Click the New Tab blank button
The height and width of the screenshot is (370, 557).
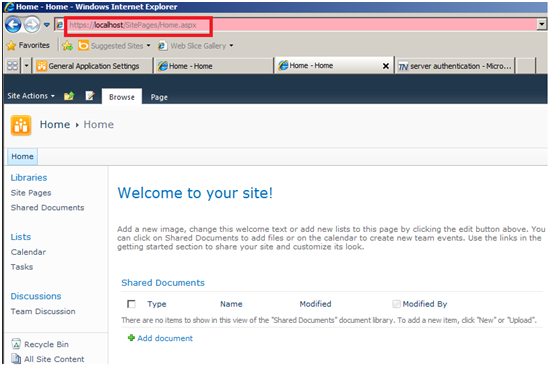(525, 66)
